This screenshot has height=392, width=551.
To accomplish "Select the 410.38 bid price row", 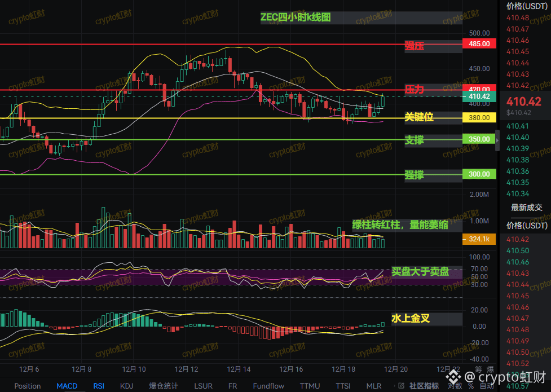I will pos(518,160).
